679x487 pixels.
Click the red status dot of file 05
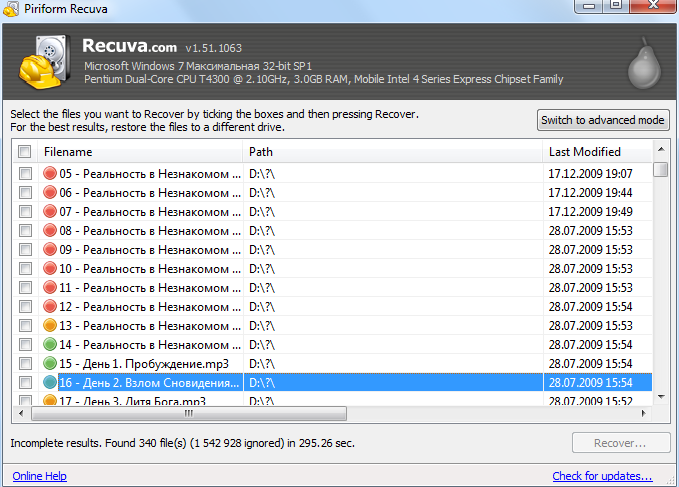point(50,173)
